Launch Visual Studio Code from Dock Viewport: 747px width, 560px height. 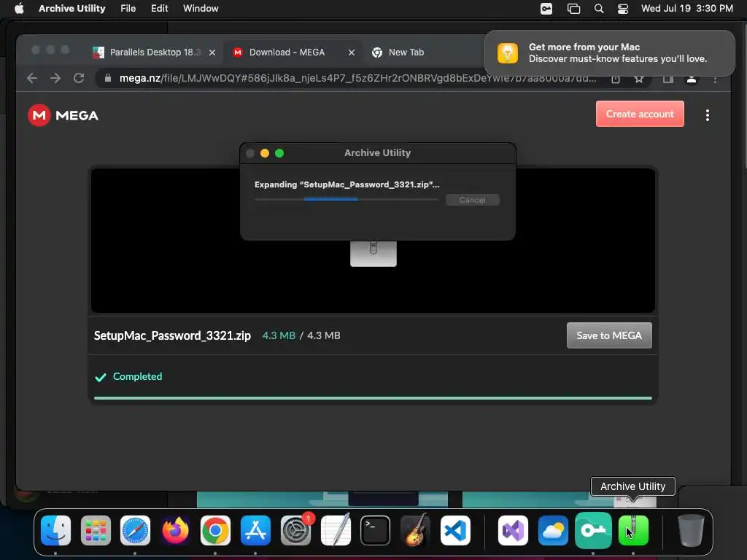coord(455,530)
